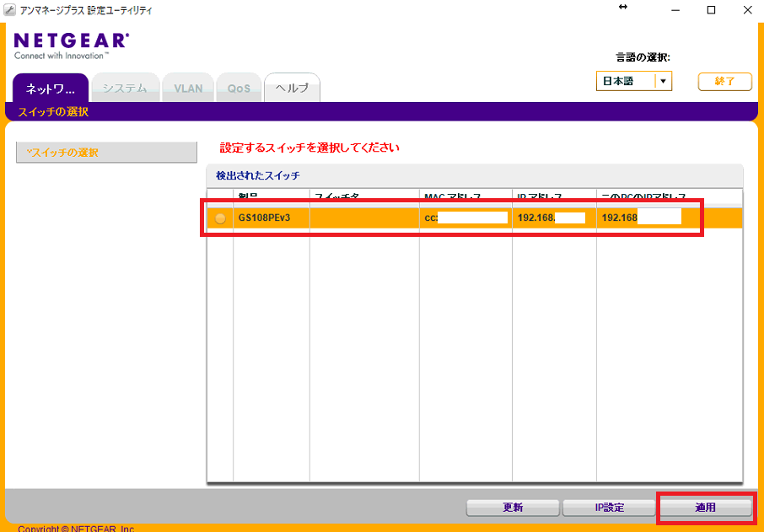Exit the utility with 終了

(x=724, y=81)
